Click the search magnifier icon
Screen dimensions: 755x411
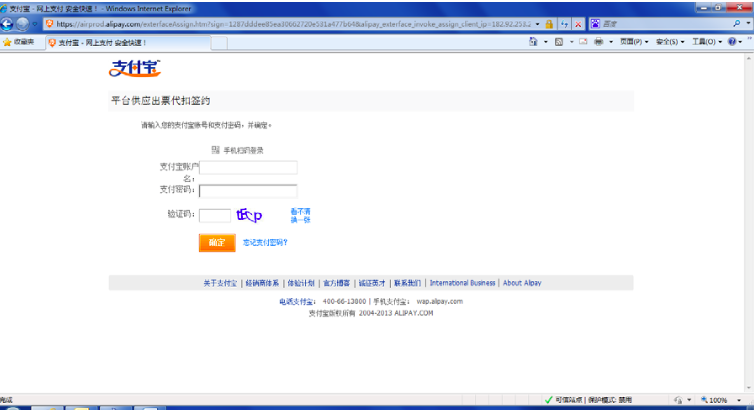click(x=737, y=24)
